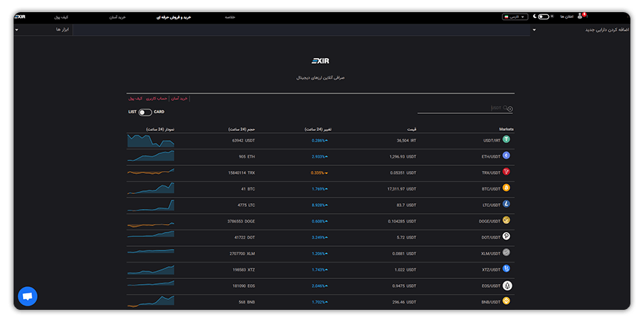Click the search magnifier icon
Viewport: 644px width, 322px height.
pyautogui.click(x=505, y=108)
